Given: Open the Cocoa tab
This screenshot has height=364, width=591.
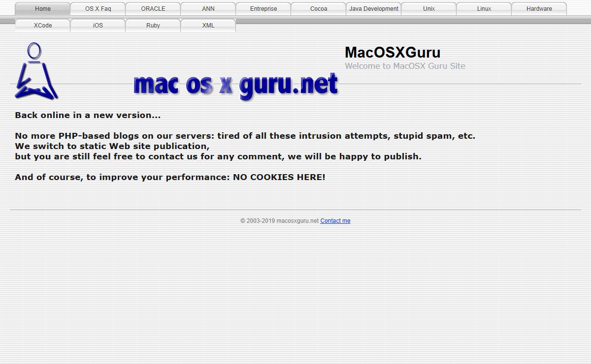Looking at the screenshot, I should (319, 9).
